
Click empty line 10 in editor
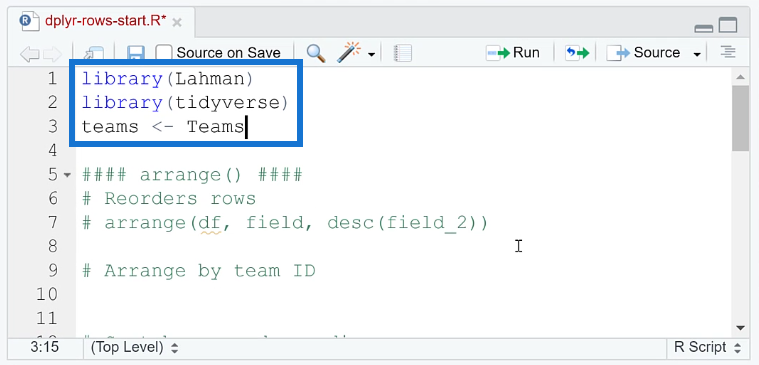coord(404,295)
